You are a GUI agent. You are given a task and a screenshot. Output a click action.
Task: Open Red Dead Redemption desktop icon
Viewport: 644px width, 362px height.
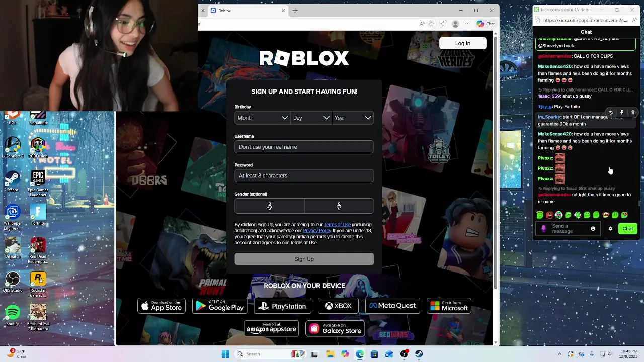click(x=38, y=250)
